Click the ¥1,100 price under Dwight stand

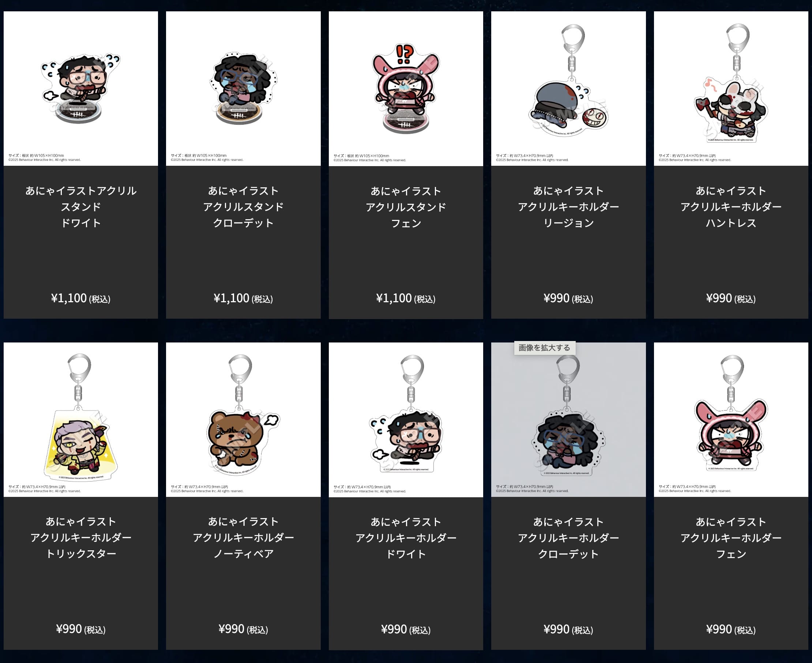(80, 298)
